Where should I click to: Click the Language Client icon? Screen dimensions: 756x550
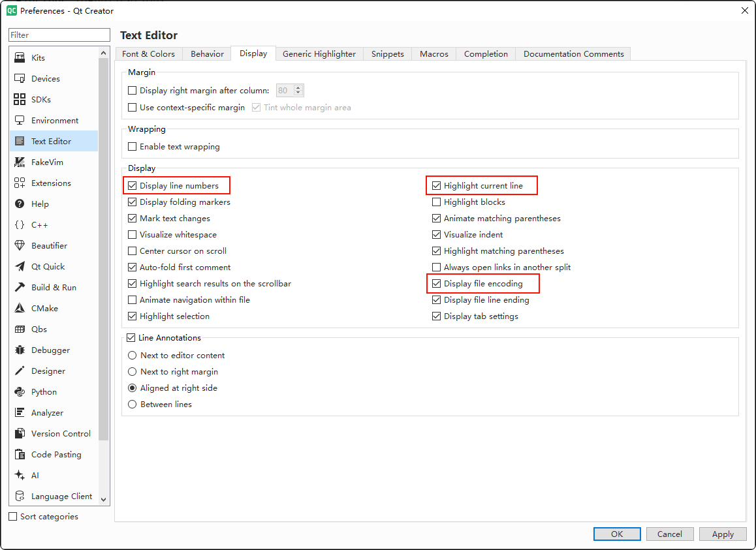20,497
